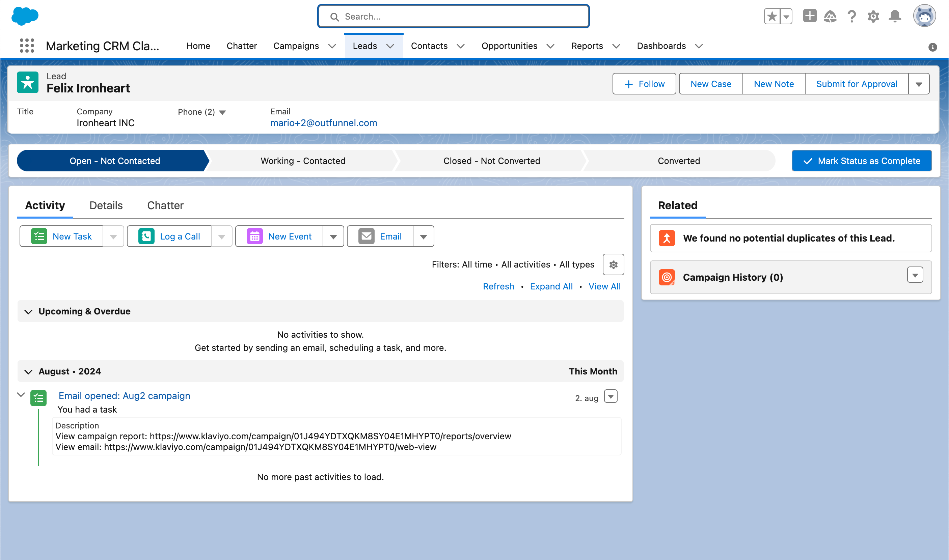Open the Setup gear icon
Screen dimensions: 949x560
coord(873,16)
